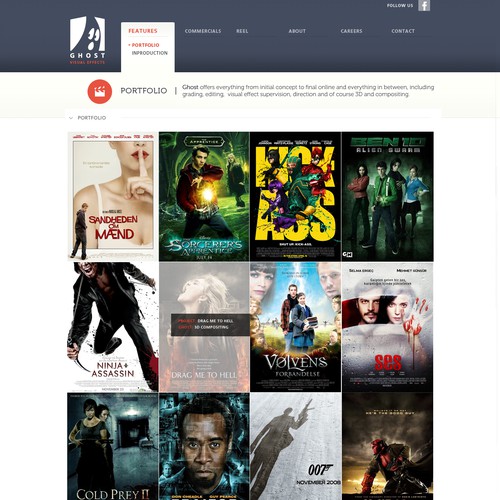Select the Ninja Assassin poster

pyautogui.click(x=113, y=327)
